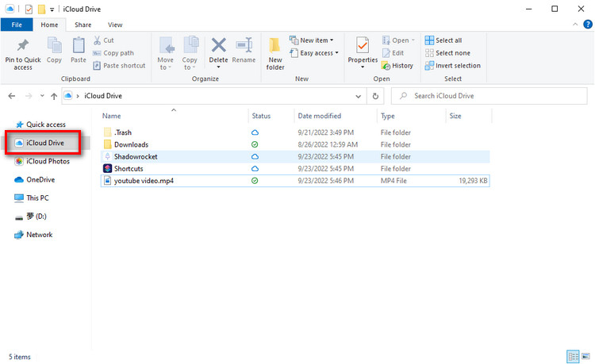The height and width of the screenshot is (364, 595).
Task: Click the Paste ribbon button
Action: pyautogui.click(x=79, y=51)
